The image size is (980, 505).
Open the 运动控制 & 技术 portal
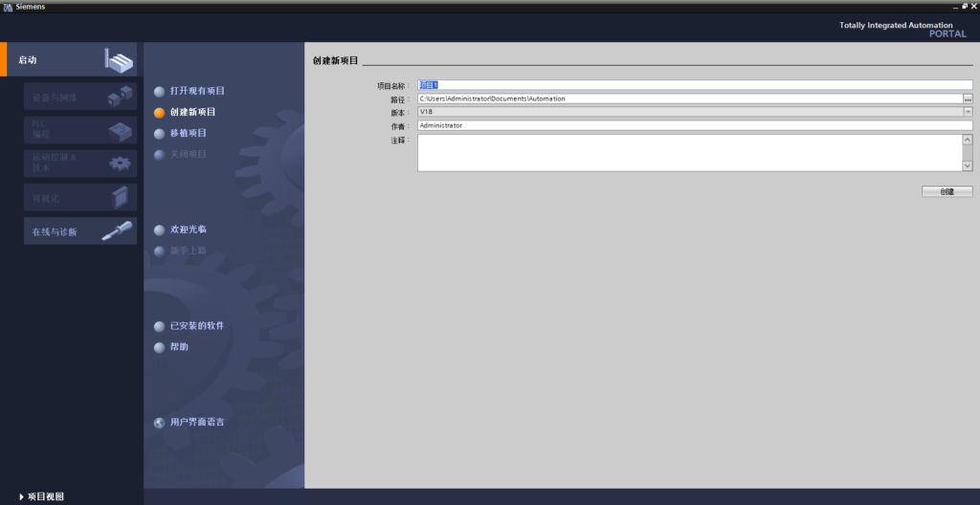[80, 164]
